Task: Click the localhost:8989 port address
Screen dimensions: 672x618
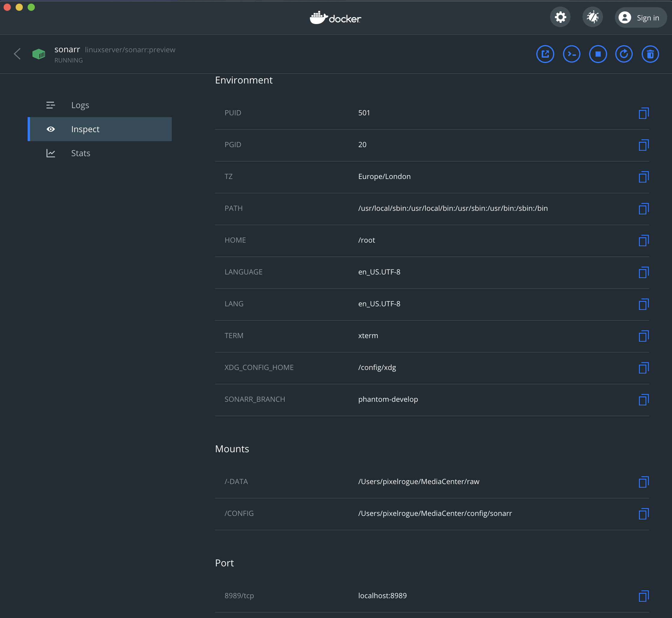Action: (382, 595)
